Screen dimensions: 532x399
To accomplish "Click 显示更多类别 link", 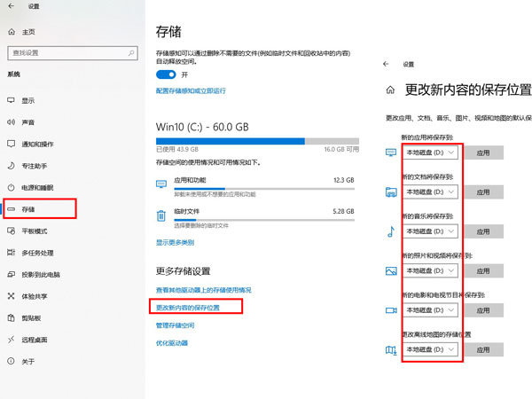I will coord(175,242).
